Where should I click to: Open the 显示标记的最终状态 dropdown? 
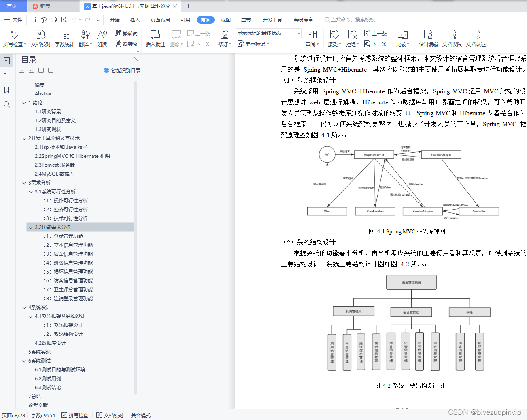(268, 33)
